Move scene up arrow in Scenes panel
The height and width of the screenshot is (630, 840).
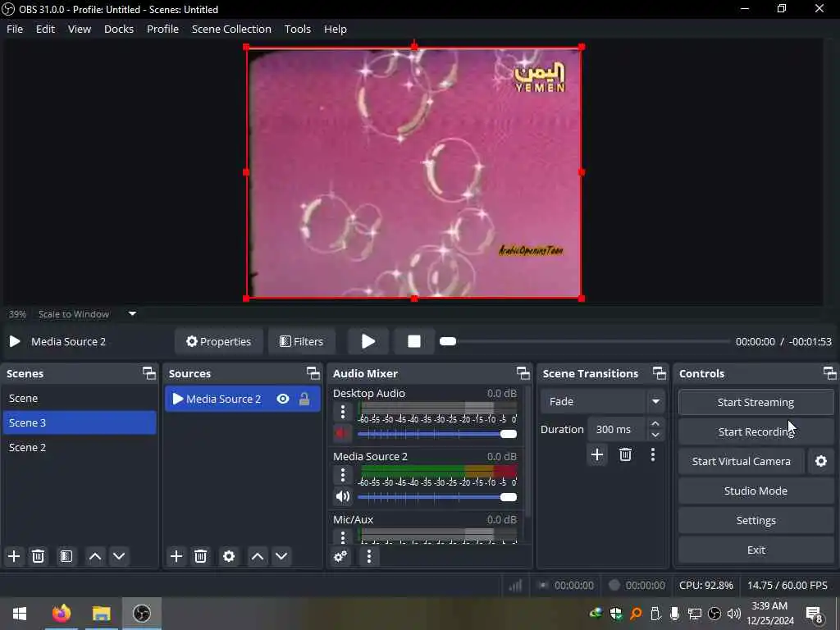click(95, 556)
